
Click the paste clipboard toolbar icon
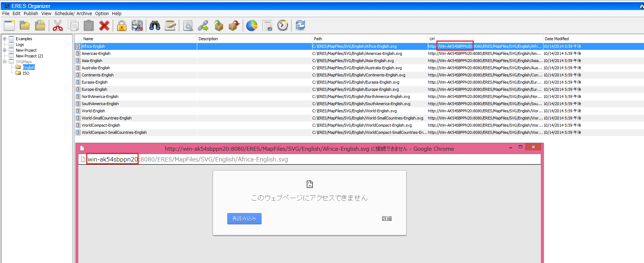click(89, 25)
